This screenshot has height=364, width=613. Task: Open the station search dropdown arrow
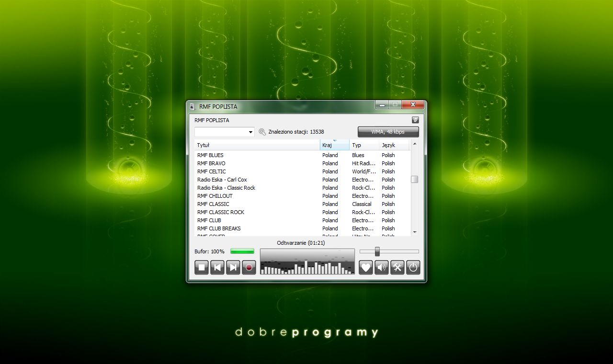250,132
